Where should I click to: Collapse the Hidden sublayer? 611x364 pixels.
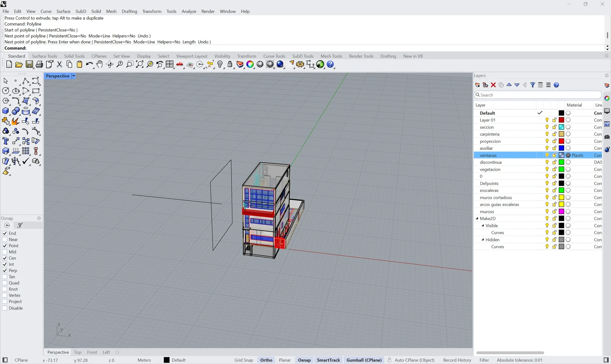click(x=483, y=240)
